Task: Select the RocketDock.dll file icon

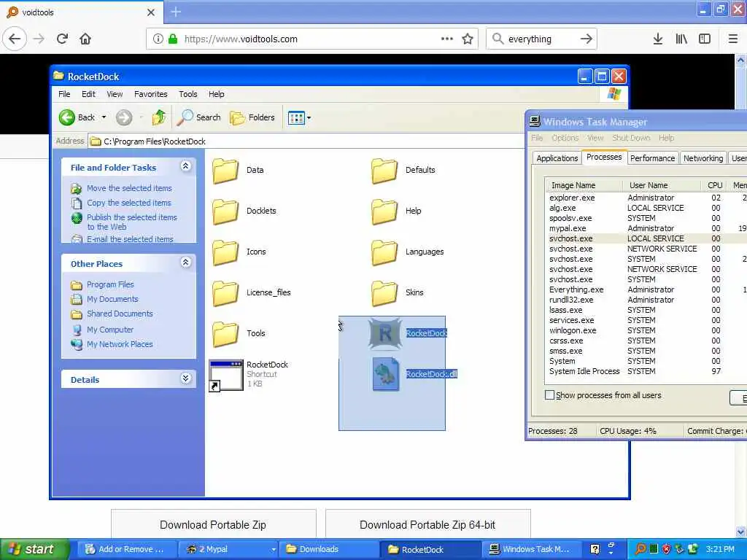Action: point(385,374)
